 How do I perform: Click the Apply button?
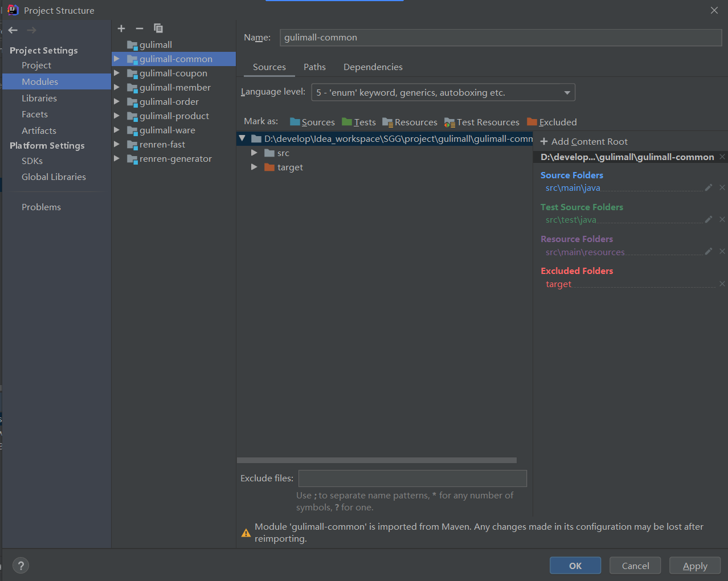tap(695, 566)
